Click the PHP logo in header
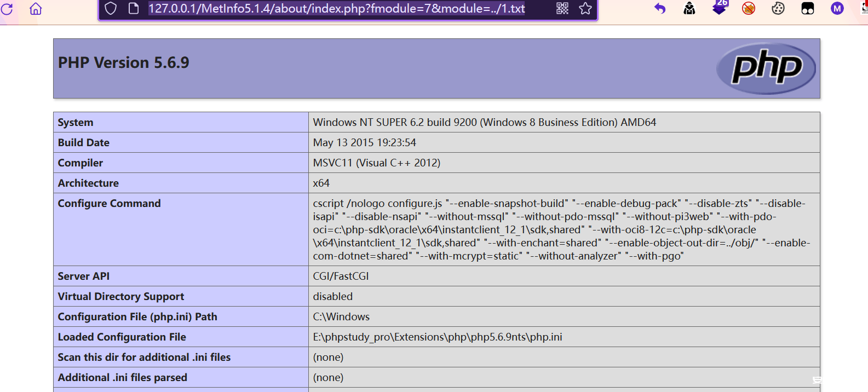This screenshot has height=392, width=868. (x=766, y=68)
